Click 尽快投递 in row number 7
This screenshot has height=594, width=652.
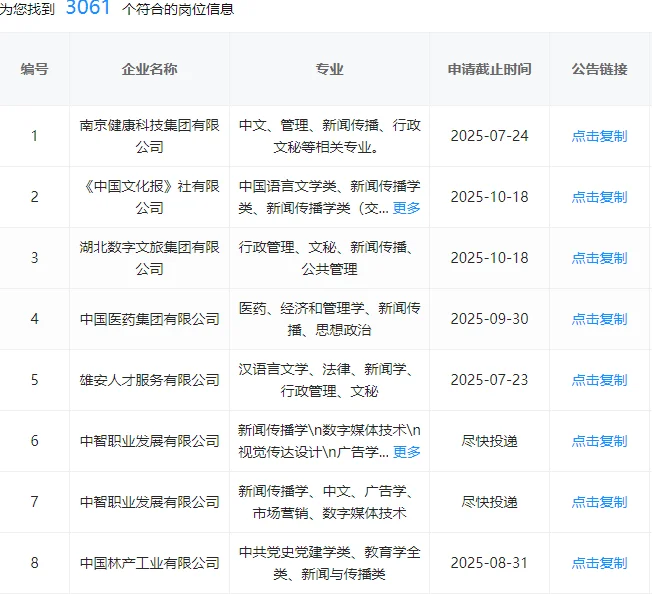[x=489, y=502]
